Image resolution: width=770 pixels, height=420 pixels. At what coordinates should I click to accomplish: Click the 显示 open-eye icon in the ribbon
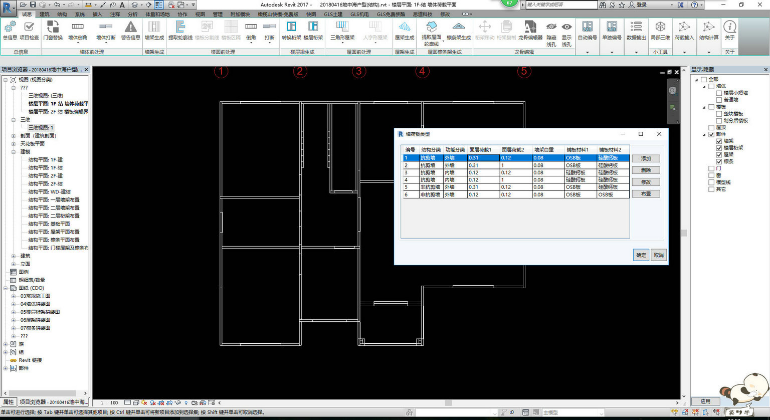click(x=567, y=27)
